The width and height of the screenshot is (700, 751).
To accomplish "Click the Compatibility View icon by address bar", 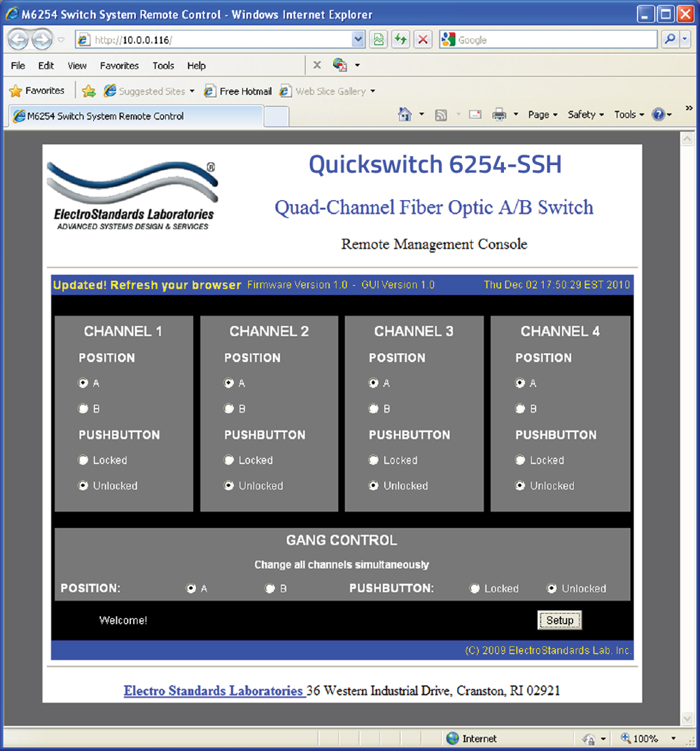I will 379,39.
